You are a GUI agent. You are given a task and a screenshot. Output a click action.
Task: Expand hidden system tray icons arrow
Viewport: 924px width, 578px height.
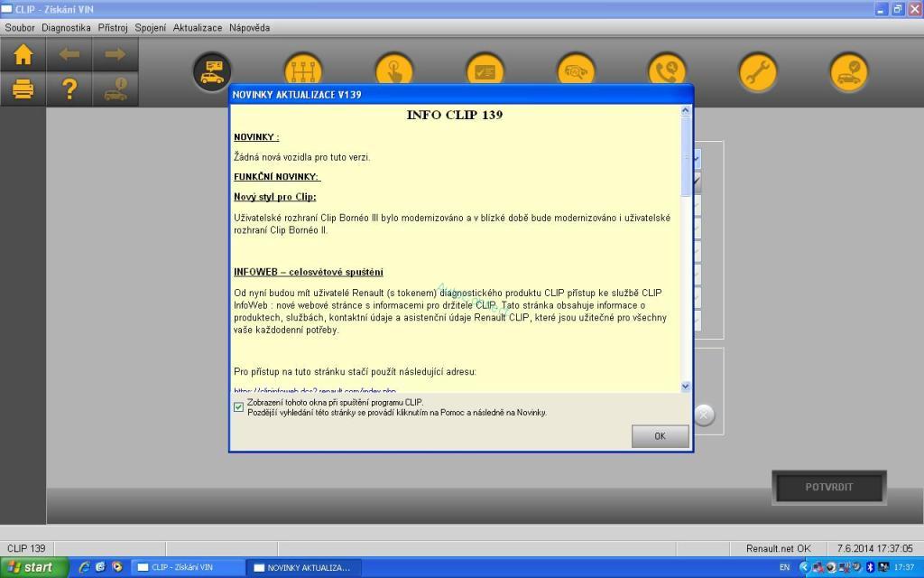pyautogui.click(x=804, y=567)
